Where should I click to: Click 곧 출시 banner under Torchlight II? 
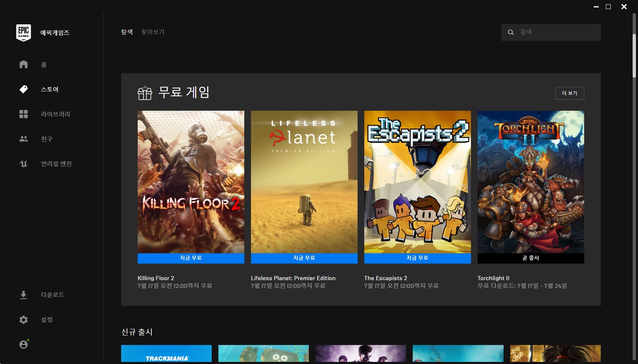point(531,258)
